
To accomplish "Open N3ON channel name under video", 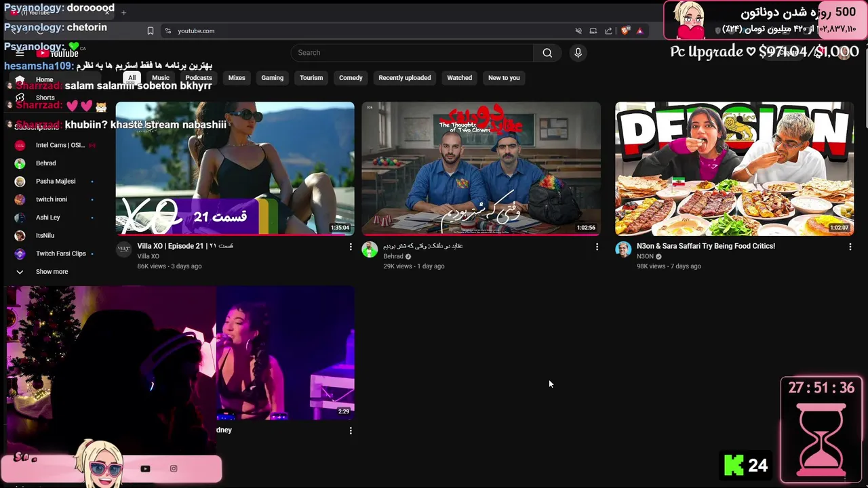I will point(645,256).
